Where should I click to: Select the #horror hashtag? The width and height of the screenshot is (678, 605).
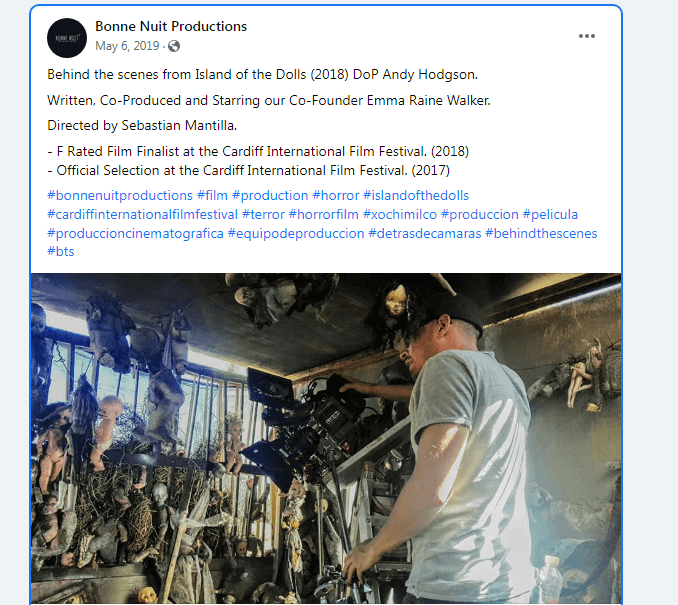point(336,195)
